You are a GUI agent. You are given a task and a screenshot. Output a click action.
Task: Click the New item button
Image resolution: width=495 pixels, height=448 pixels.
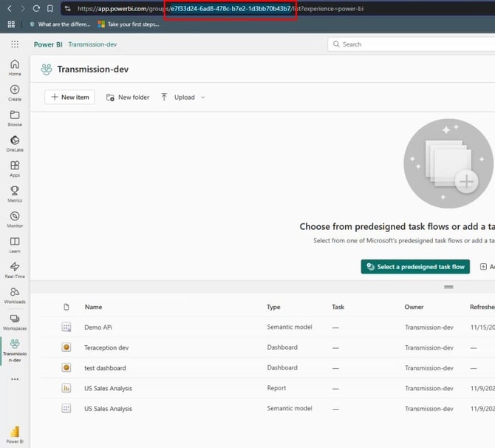click(69, 97)
